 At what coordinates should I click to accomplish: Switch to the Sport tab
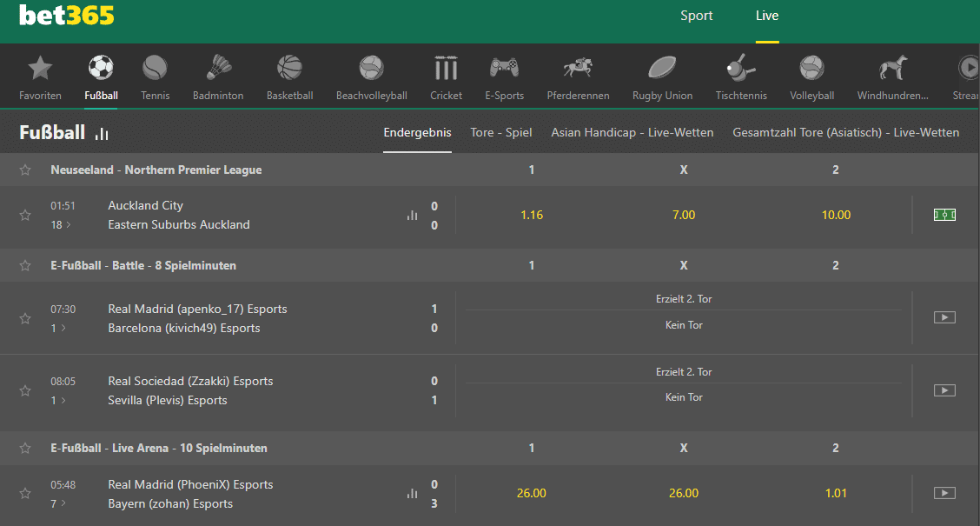[x=696, y=15]
